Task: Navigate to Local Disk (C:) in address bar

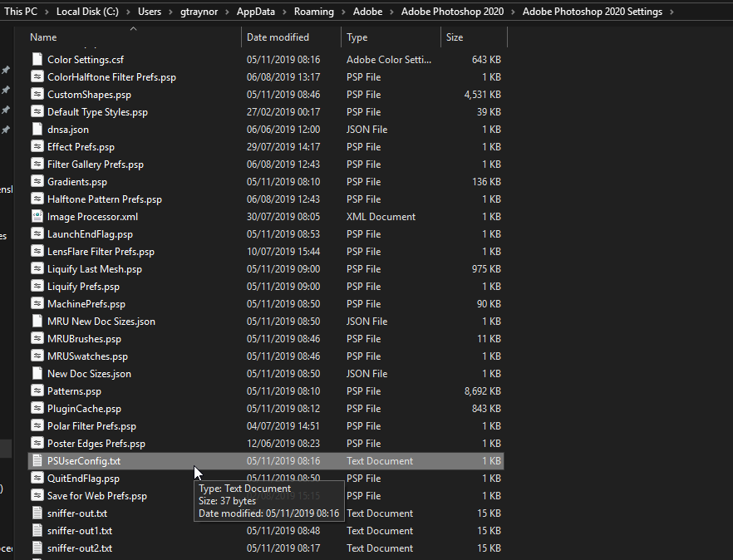Action: coord(87,12)
